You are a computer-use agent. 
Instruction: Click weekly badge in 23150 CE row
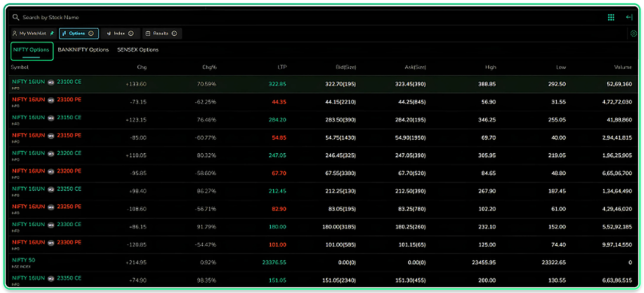(x=51, y=118)
